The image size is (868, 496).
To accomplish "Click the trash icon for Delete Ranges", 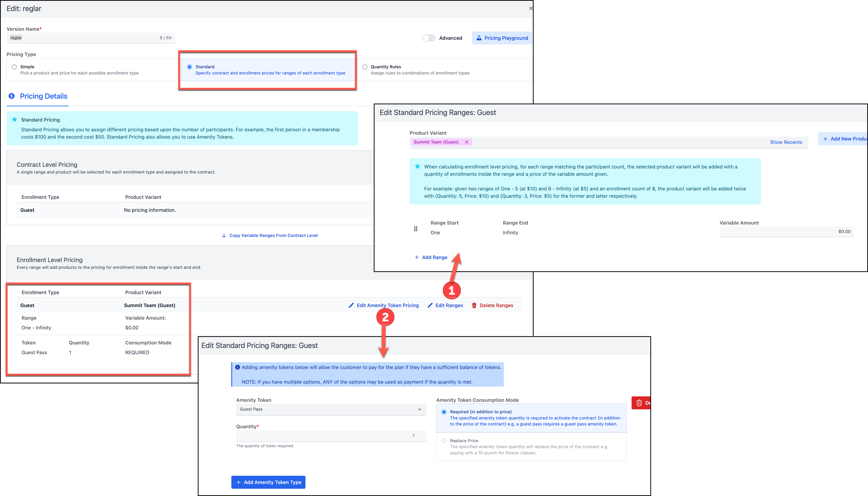I will pyautogui.click(x=474, y=305).
